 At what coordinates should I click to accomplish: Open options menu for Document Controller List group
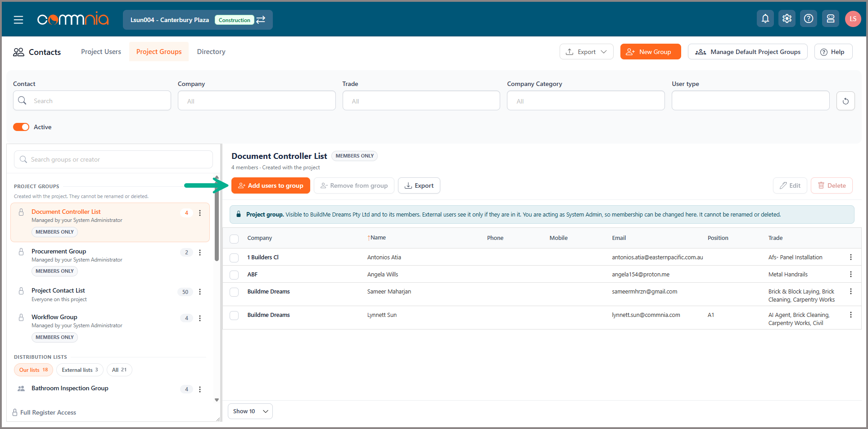coord(200,213)
